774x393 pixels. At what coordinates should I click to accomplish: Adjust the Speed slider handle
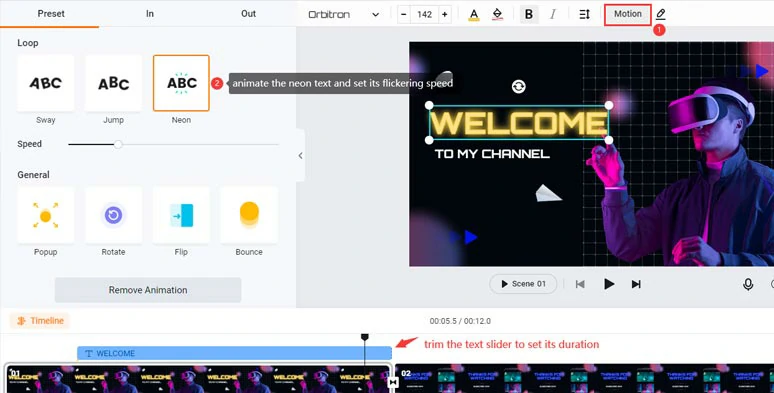pos(118,144)
